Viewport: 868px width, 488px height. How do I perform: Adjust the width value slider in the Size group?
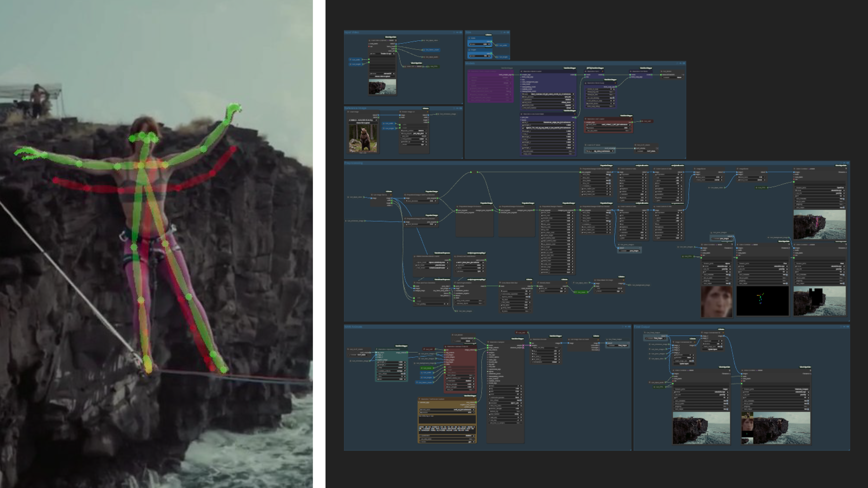[x=479, y=44]
